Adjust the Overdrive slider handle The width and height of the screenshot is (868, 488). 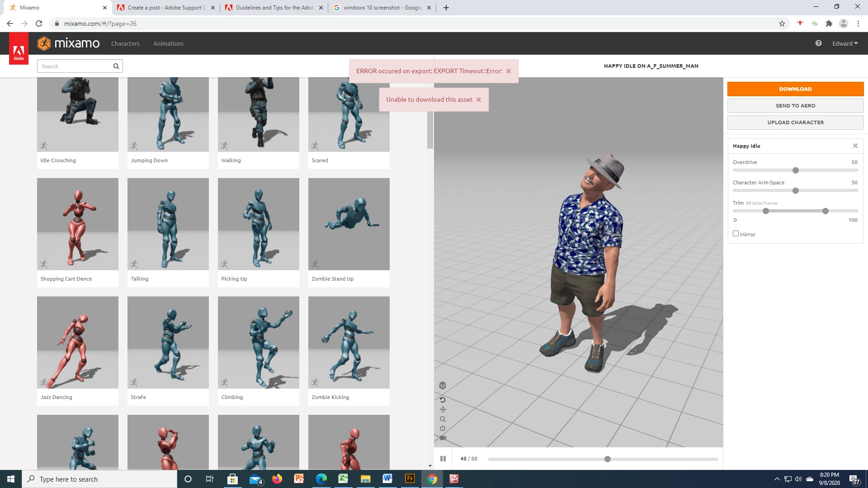[796, 170]
